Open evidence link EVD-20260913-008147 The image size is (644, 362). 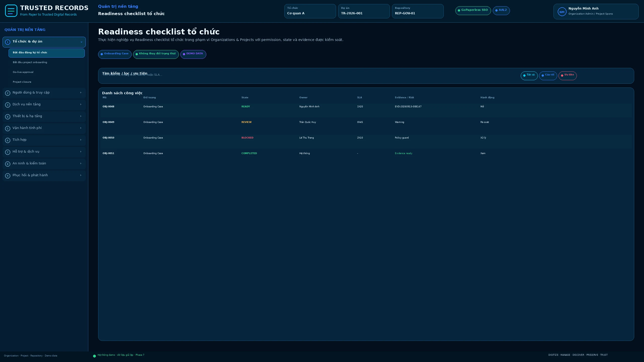(408, 107)
